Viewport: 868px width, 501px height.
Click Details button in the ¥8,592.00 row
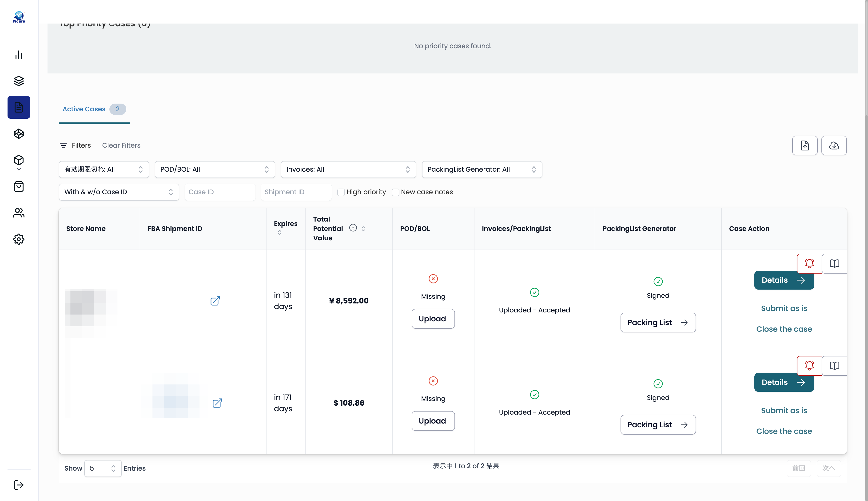[x=784, y=280]
